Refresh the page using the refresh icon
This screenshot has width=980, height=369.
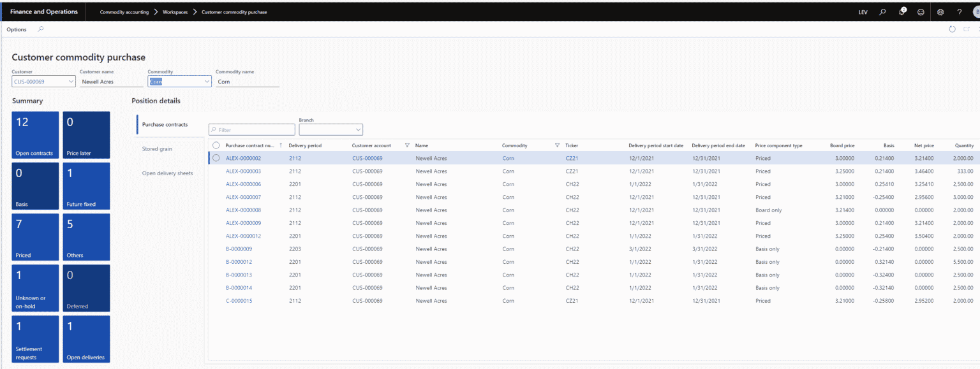951,29
